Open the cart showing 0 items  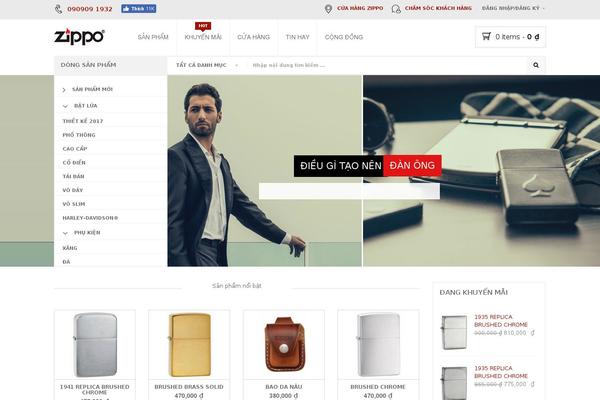click(510, 37)
